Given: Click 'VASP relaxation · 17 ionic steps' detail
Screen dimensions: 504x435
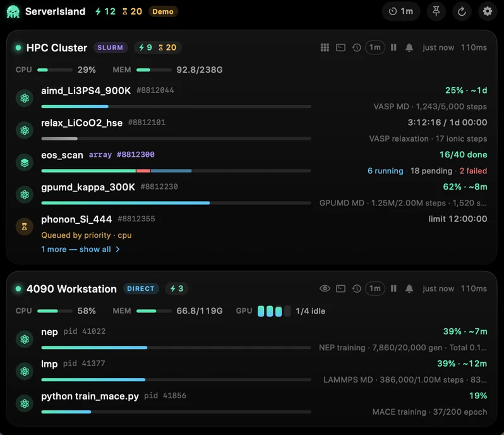Looking at the screenshot, I should click(428, 138).
